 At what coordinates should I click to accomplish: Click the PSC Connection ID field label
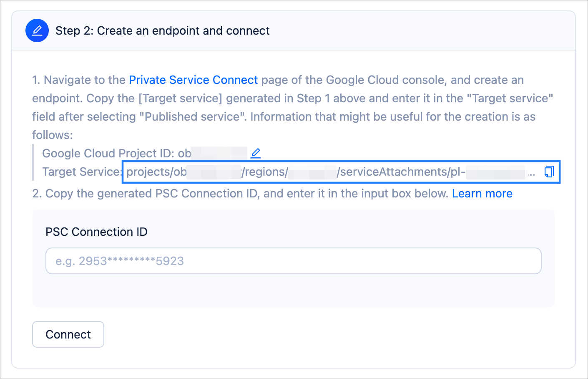pos(96,232)
